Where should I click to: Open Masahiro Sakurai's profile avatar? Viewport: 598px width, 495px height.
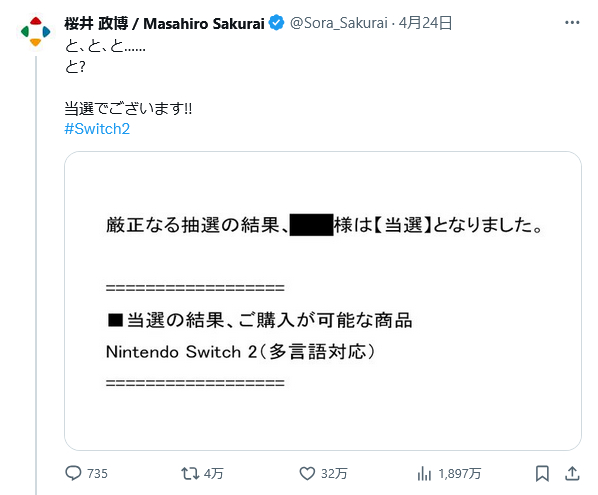pyautogui.click(x=35, y=32)
